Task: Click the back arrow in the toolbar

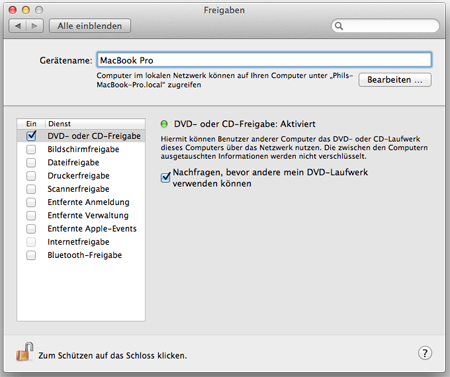Action: click(17, 26)
